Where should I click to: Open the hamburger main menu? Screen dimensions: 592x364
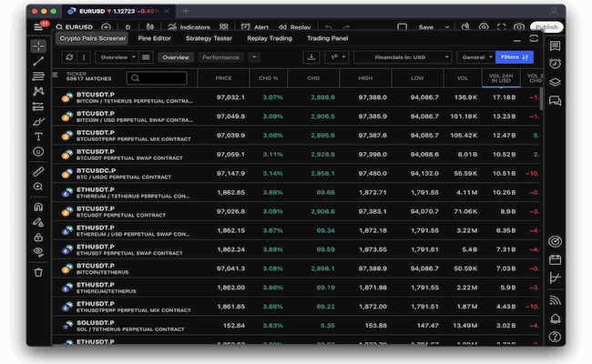[x=38, y=27]
